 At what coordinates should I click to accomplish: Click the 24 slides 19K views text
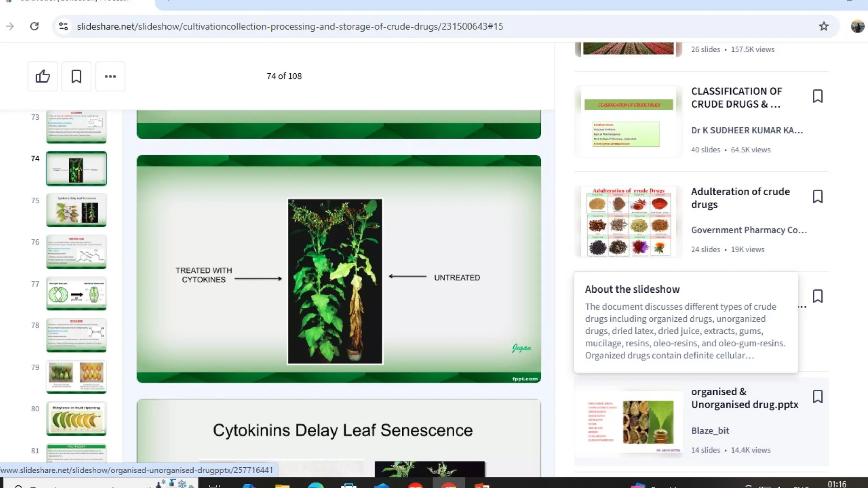(x=728, y=250)
